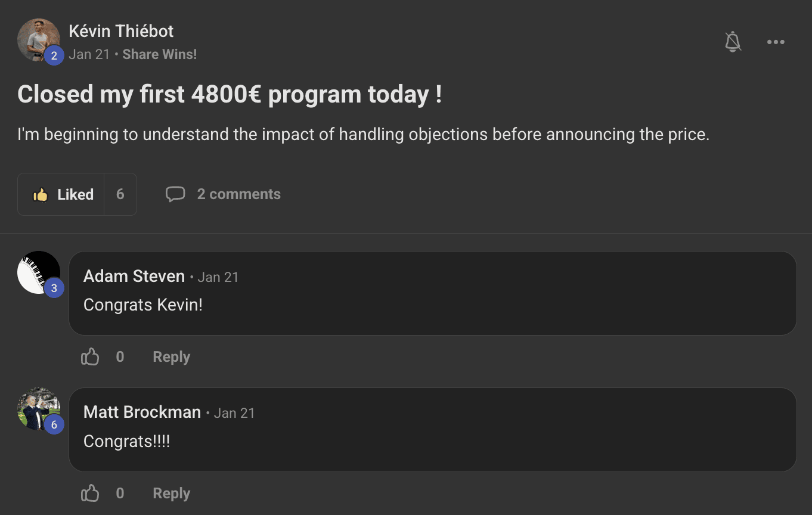Click the speech bubble comments icon

point(175,194)
